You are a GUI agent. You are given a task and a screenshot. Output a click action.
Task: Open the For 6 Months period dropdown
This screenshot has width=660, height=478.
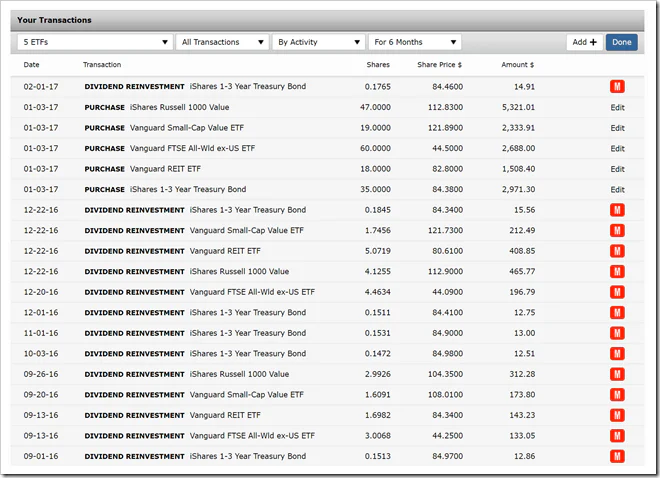tap(415, 42)
